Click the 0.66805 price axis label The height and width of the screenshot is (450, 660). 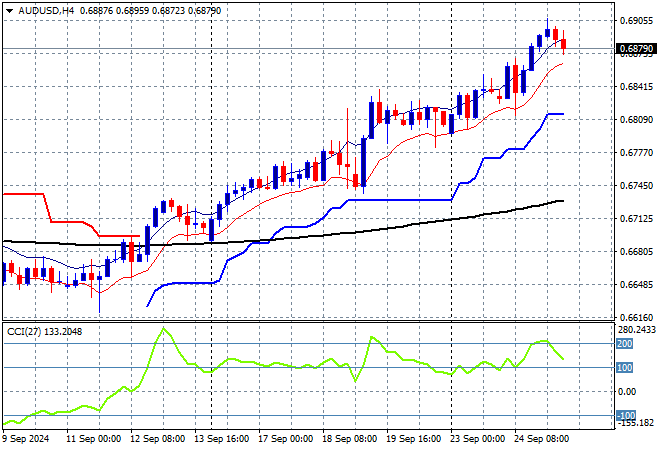636,252
